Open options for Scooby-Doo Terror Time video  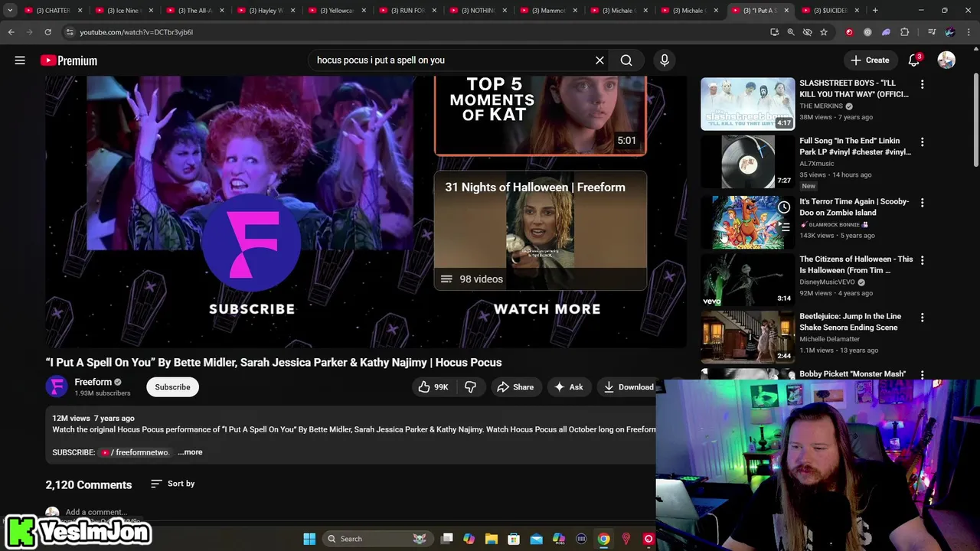922,203
